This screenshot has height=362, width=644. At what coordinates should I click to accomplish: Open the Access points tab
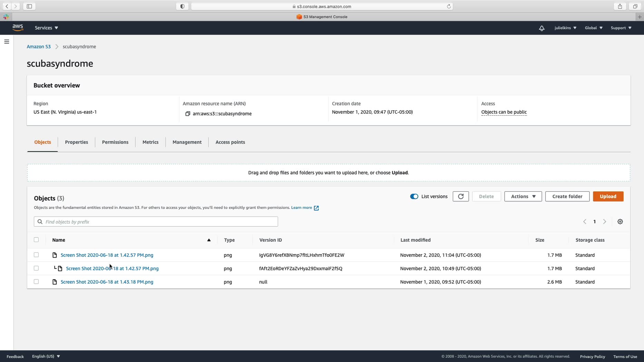click(x=230, y=142)
